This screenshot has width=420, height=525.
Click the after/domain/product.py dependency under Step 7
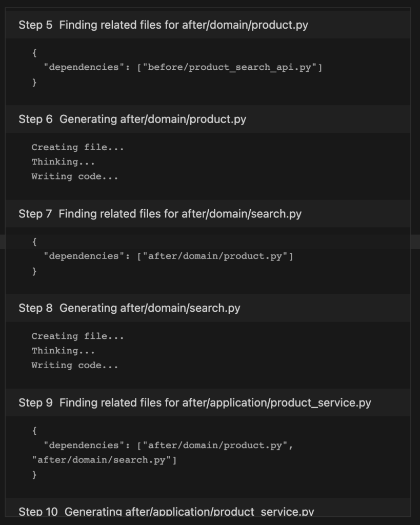pos(215,256)
